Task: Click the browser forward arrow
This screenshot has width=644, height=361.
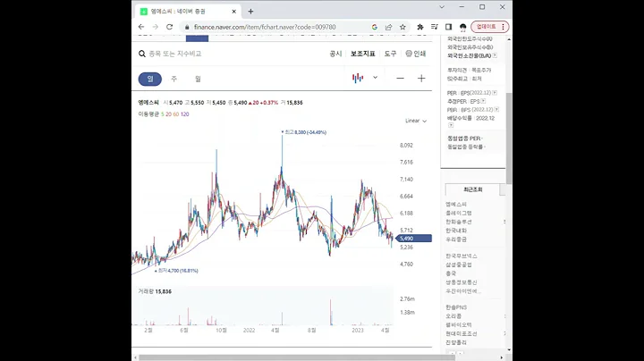Action: [156, 27]
